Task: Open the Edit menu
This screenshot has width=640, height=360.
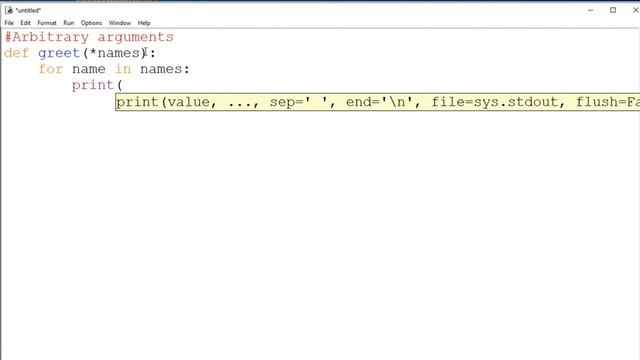Action: 25,23
